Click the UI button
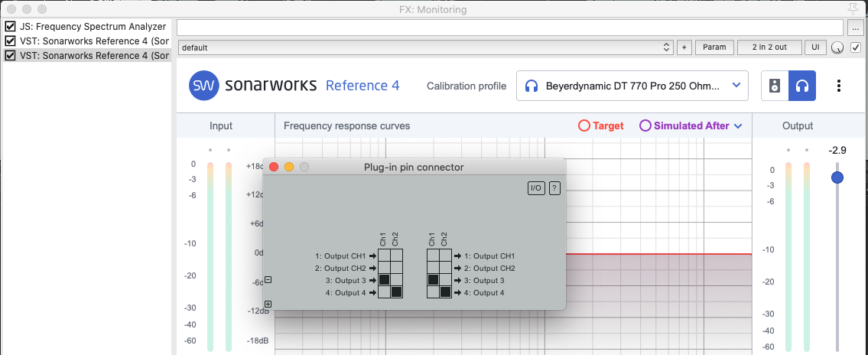The width and height of the screenshot is (868, 355). pyautogui.click(x=815, y=47)
